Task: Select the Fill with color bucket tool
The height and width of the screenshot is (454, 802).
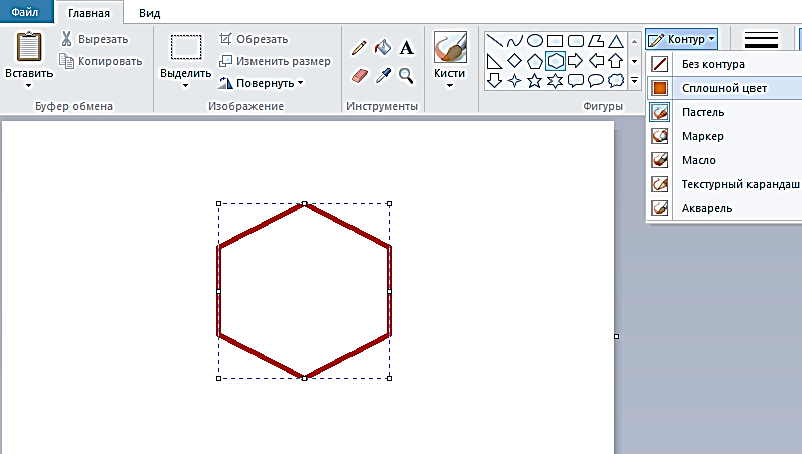Action: click(x=383, y=48)
